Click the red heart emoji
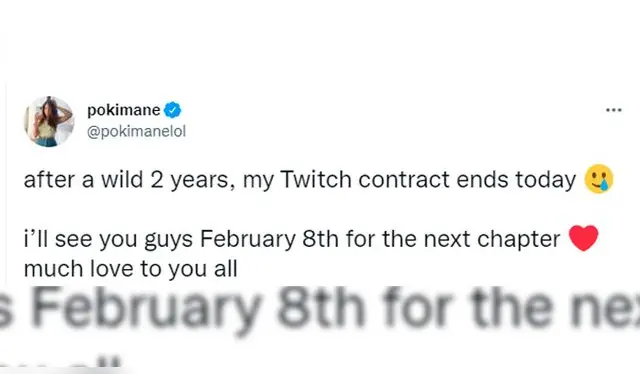 [583, 238]
